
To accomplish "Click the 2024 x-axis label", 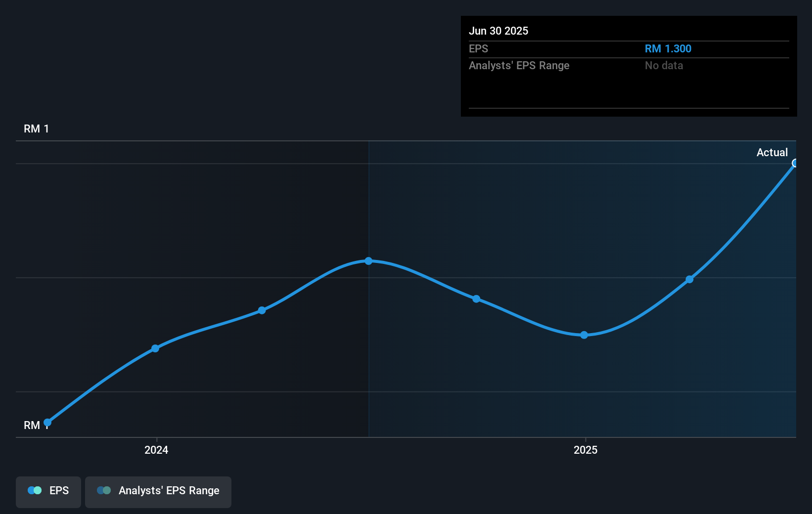I will tap(156, 450).
